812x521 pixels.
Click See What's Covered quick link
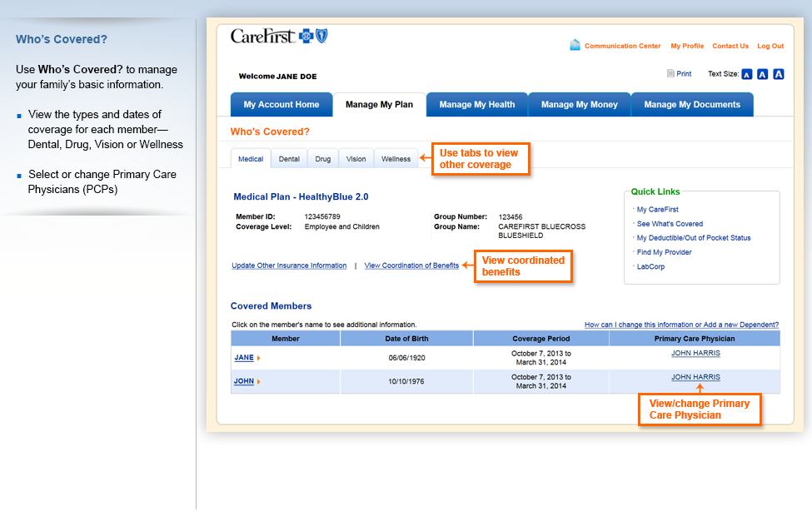(670, 224)
